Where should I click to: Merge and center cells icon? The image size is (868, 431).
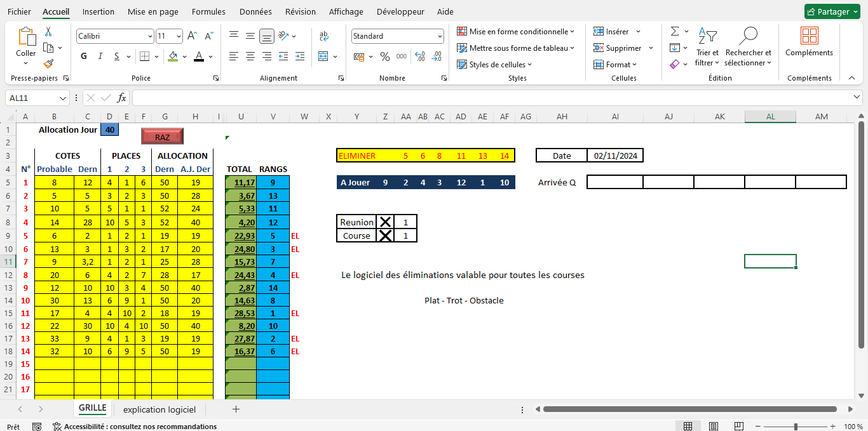(x=323, y=56)
